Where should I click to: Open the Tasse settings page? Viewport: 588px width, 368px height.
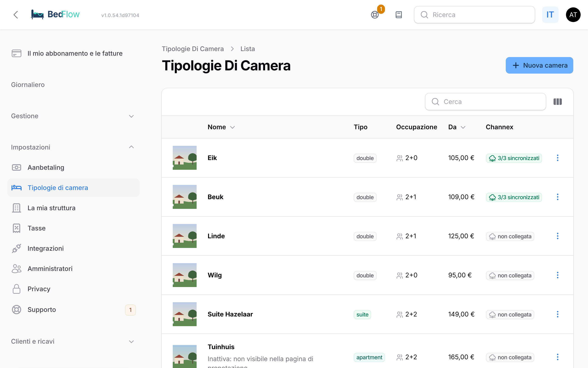coord(73,228)
